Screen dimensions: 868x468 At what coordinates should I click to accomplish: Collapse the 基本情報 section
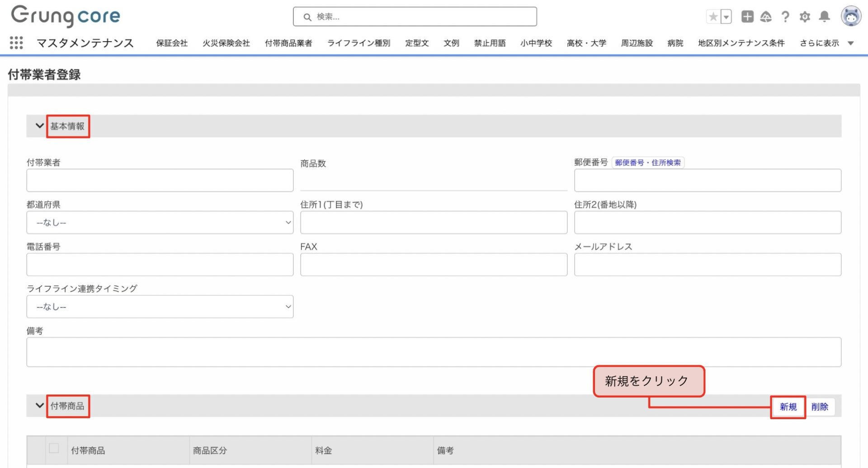(40, 126)
